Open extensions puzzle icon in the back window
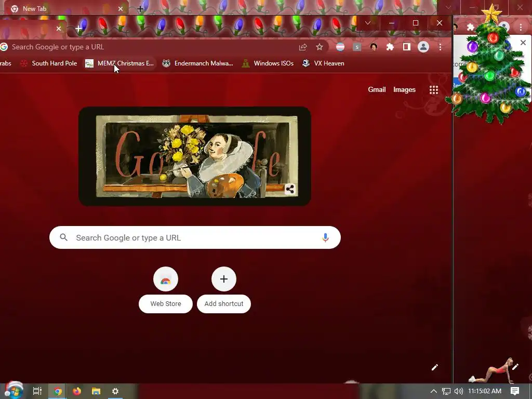Screen dimensions: 532x399 (470, 27)
